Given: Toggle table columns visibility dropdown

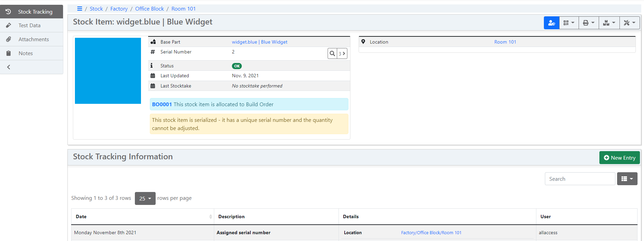Looking at the screenshot, I should point(627,179).
